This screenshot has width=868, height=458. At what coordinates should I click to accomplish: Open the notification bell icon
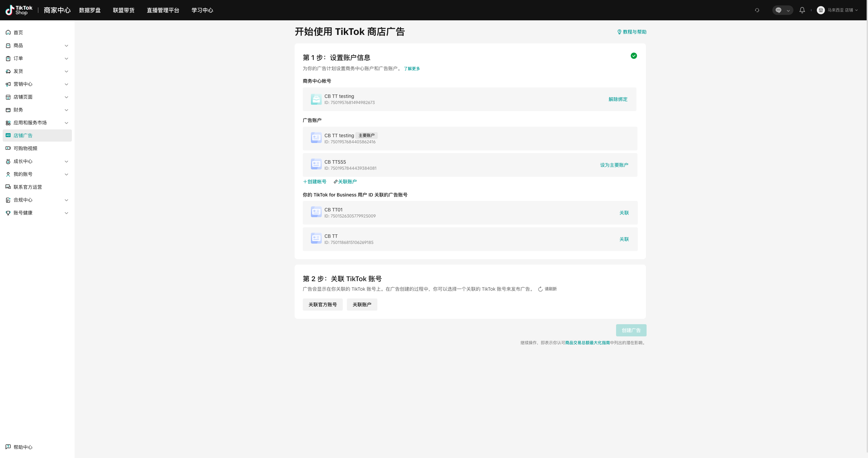pyautogui.click(x=802, y=10)
